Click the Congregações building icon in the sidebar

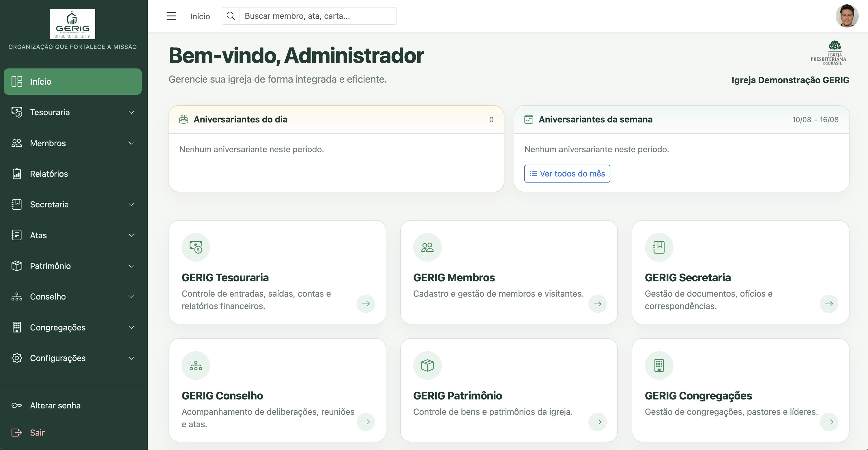[16, 327]
